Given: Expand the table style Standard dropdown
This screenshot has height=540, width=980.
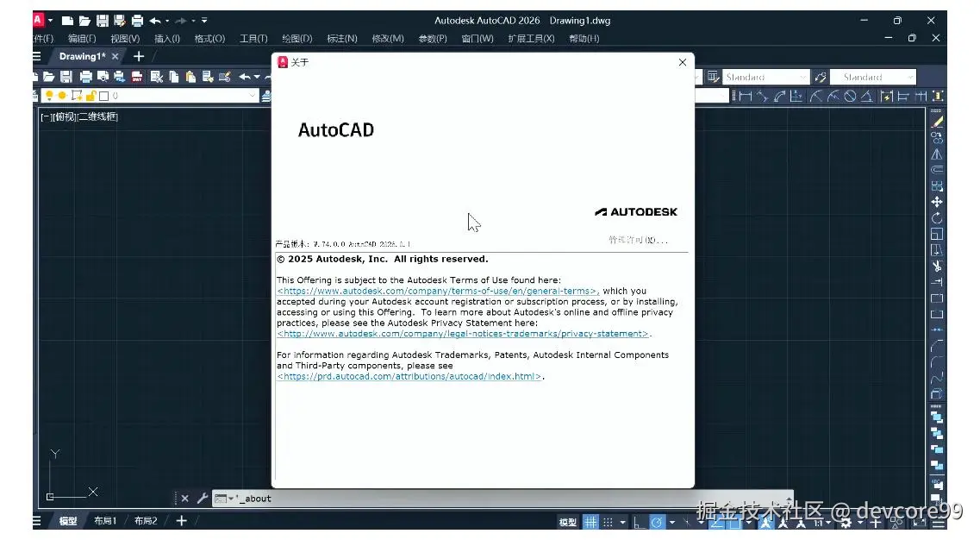Looking at the screenshot, I should point(803,77).
